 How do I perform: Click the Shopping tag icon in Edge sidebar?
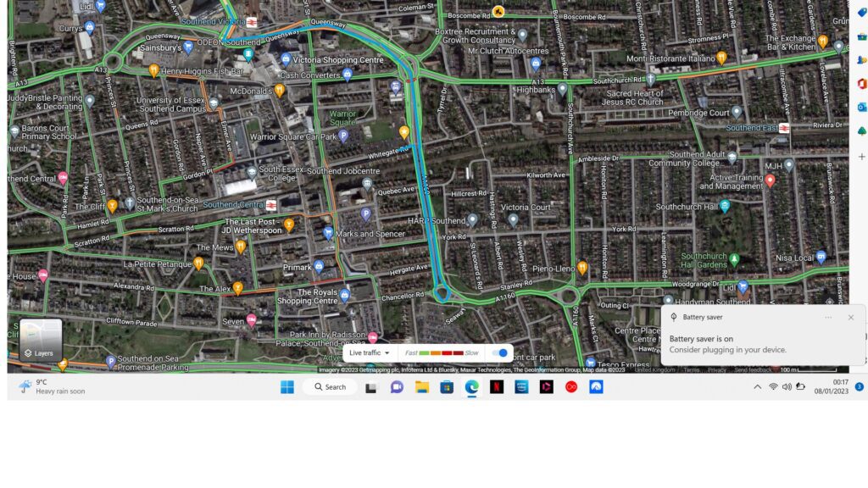point(861,13)
